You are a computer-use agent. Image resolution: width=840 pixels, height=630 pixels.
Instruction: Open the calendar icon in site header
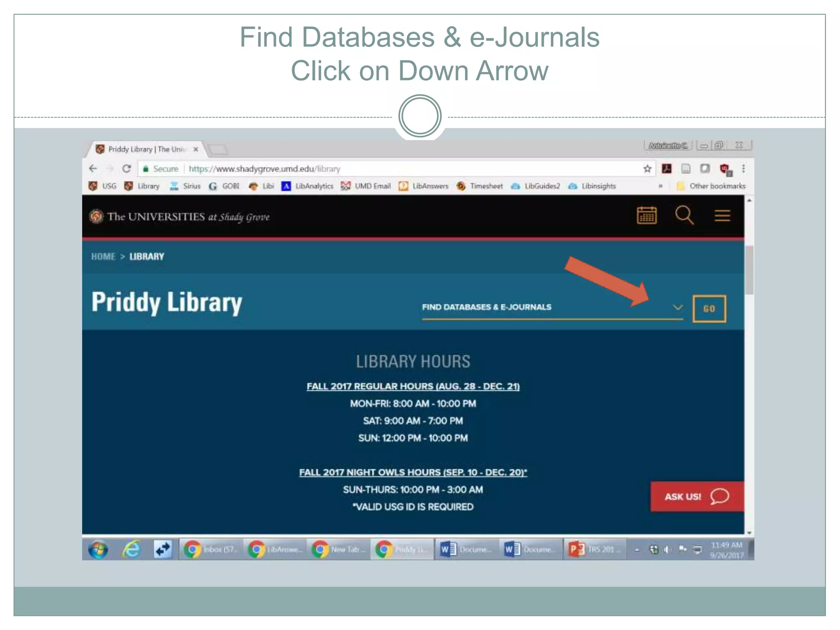click(646, 216)
